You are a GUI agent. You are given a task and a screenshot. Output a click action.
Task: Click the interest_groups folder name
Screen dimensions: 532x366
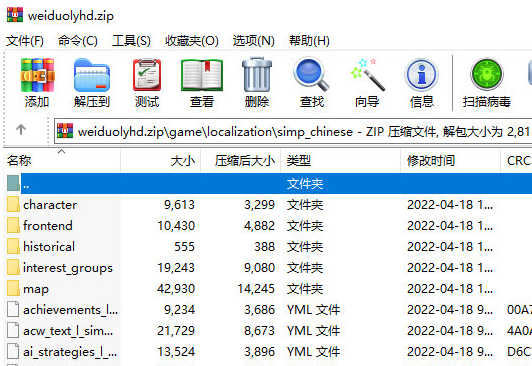tap(68, 268)
